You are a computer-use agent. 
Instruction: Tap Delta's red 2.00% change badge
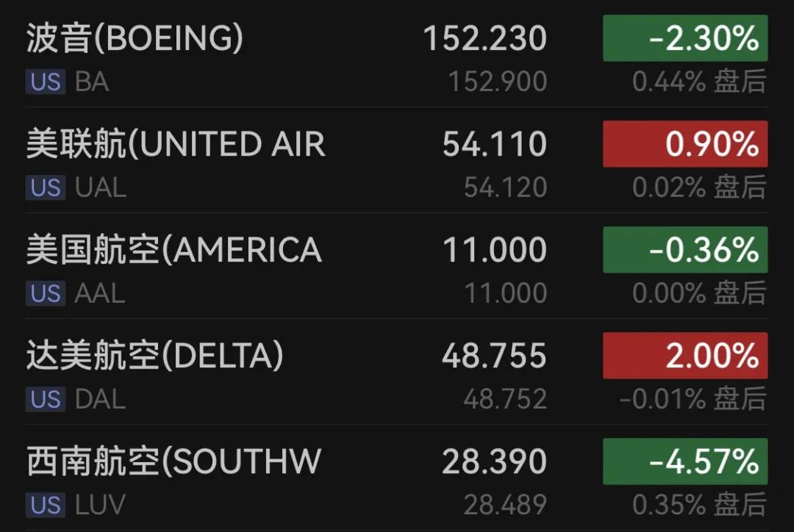(x=684, y=356)
